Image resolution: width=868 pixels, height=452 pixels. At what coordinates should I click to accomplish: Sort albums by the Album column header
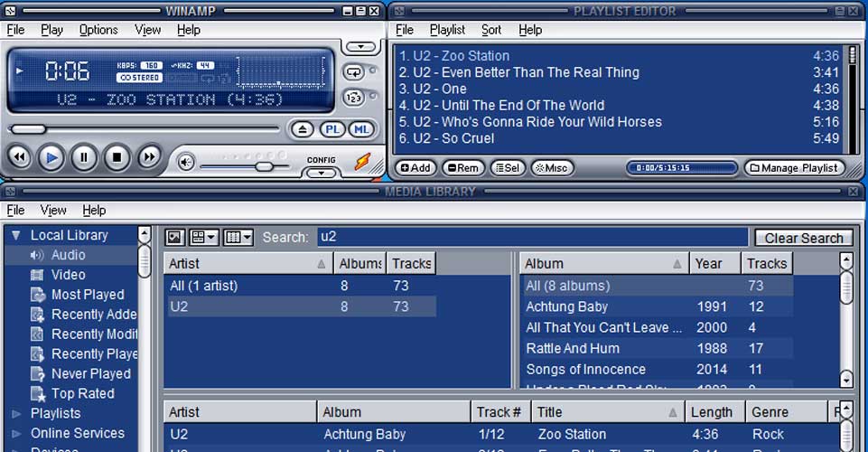tap(604, 264)
